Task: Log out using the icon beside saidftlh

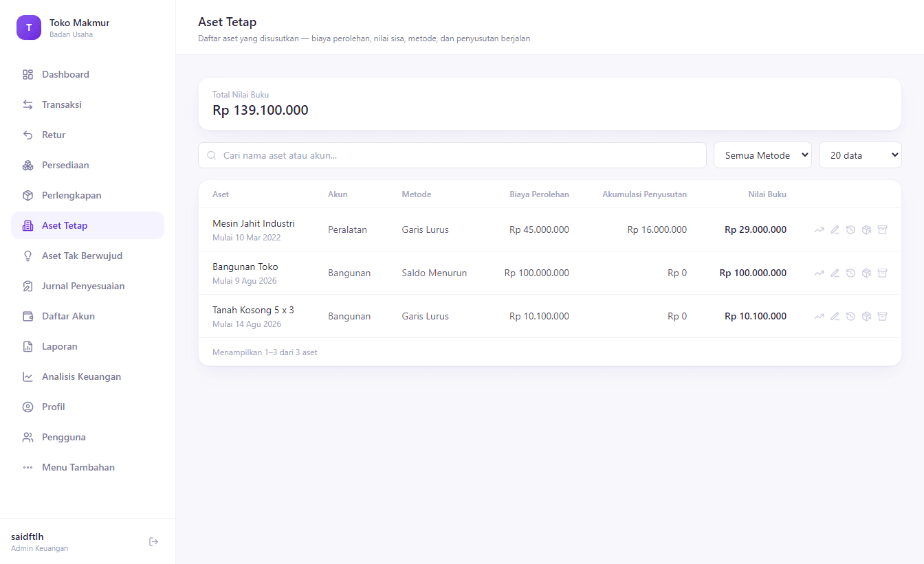Action: [x=154, y=542]
